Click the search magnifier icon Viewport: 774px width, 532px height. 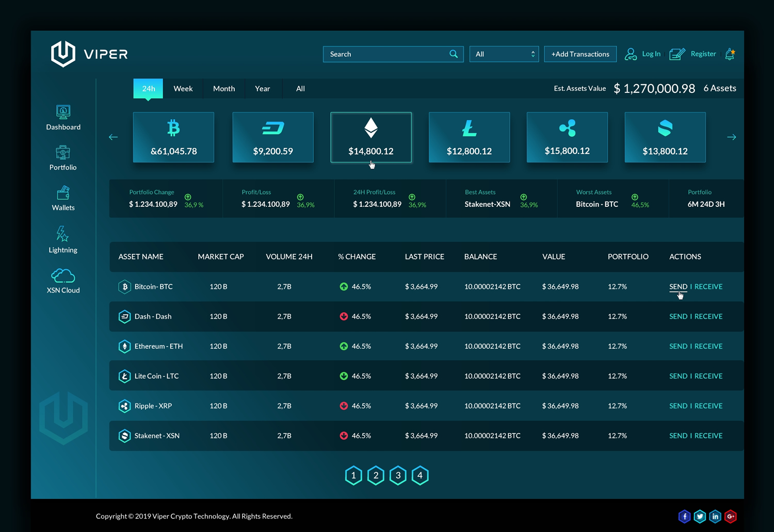point(454,54)
